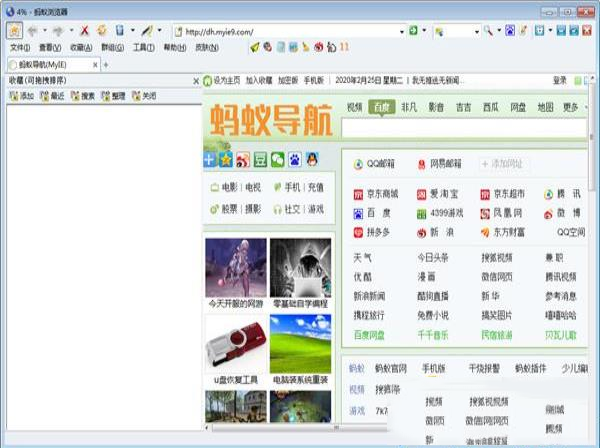The height and width of the screenshot is (448, 600).
Task: Open the 收藏 menu
Action: click(x=81, y=47)
